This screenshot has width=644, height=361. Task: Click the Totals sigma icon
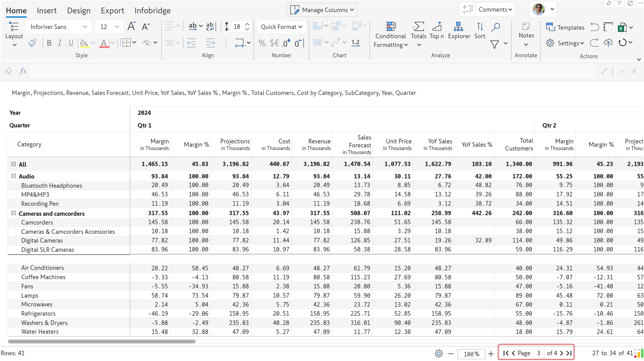[418, 27]
